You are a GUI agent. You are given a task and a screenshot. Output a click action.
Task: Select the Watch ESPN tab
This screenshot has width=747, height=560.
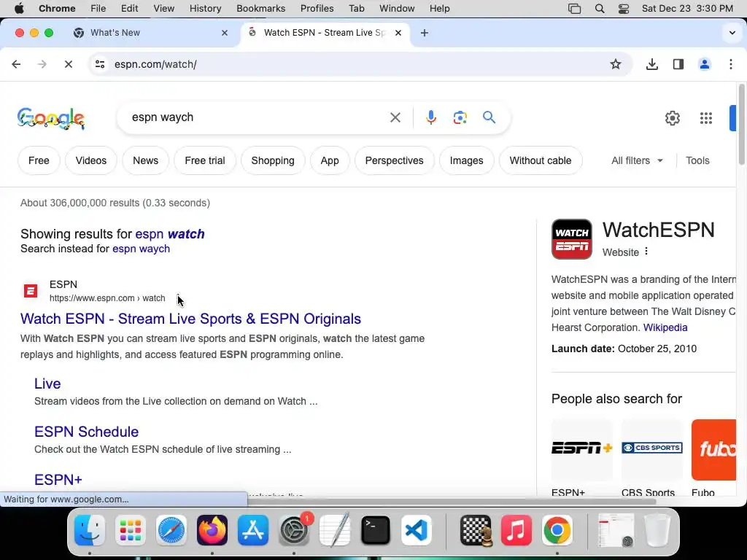325,33
